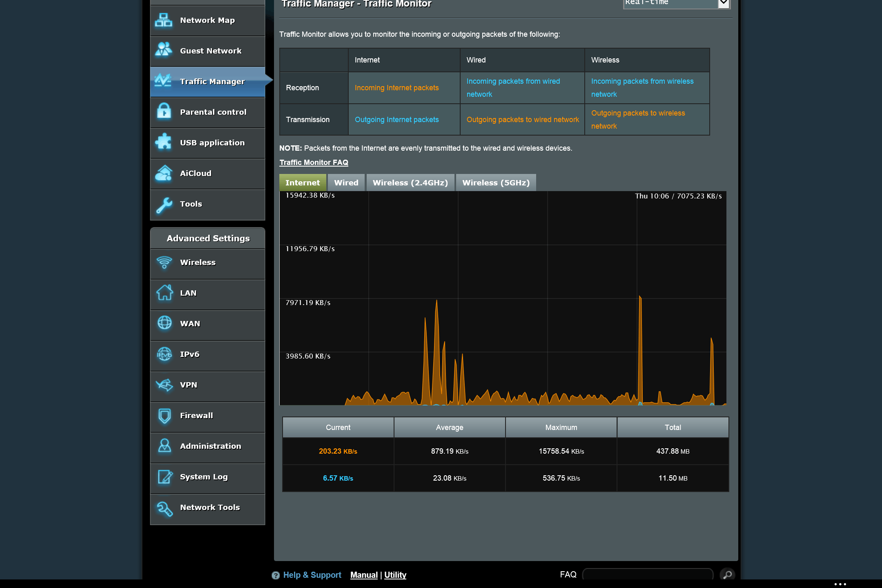
Task: Select the USB application puzzle icon
Action: pyautogui.click(x=164, y=142)
